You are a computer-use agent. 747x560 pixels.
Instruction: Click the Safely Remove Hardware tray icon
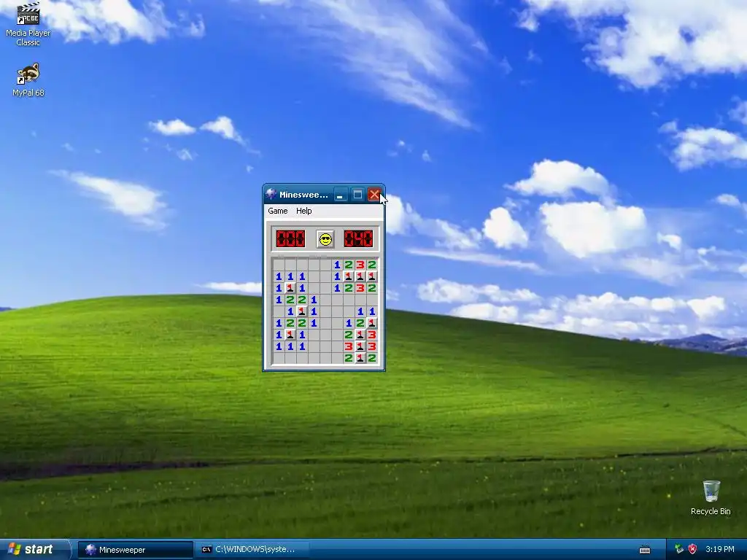679,549
